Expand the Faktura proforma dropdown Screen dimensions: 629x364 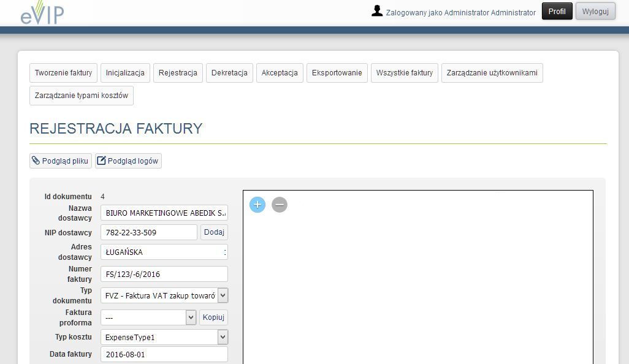pyautogui.click(x=191, y=317)
